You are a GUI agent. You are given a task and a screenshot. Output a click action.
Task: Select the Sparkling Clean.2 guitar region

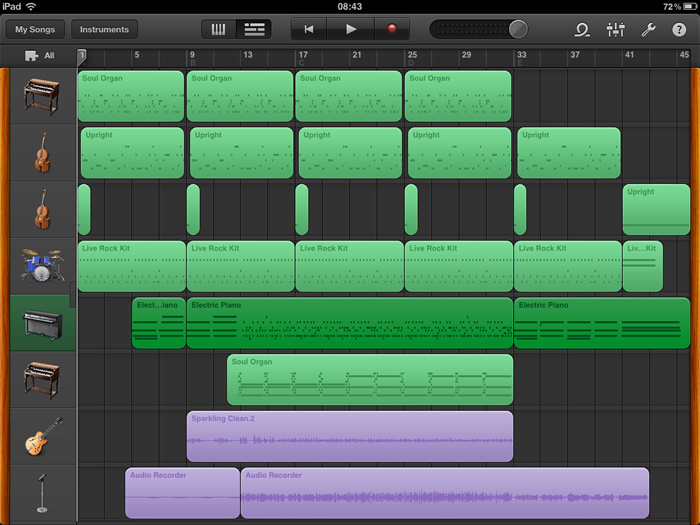click(350, 436)
